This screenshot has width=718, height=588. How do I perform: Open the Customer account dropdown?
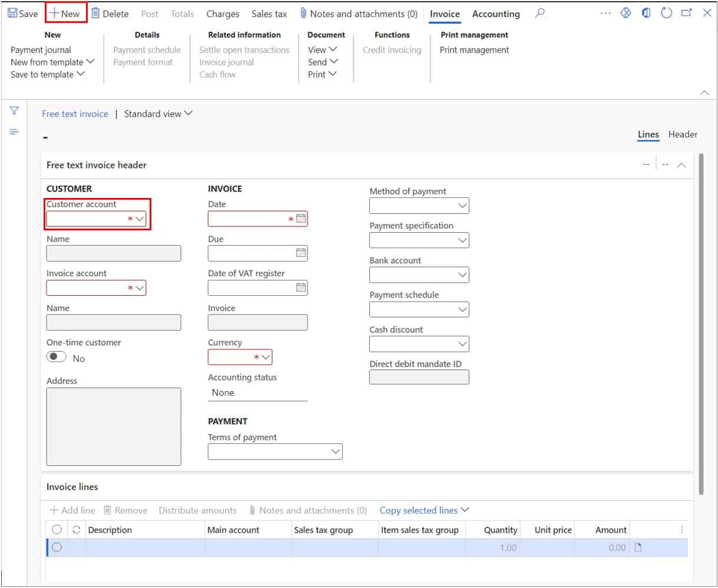click(x=139, y=217)
